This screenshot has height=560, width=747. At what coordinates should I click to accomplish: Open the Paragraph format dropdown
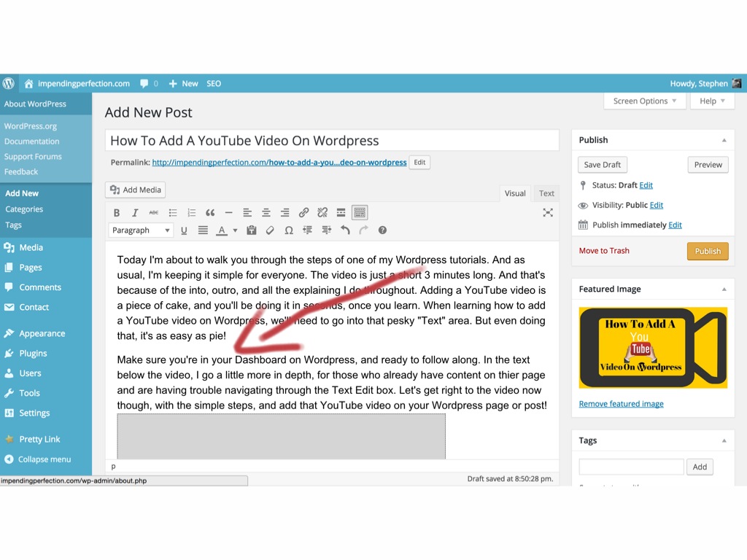[x=141, y=230]
